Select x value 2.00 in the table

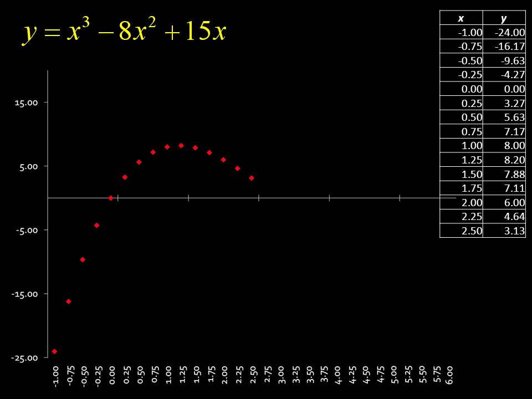[x=461, y=202]
